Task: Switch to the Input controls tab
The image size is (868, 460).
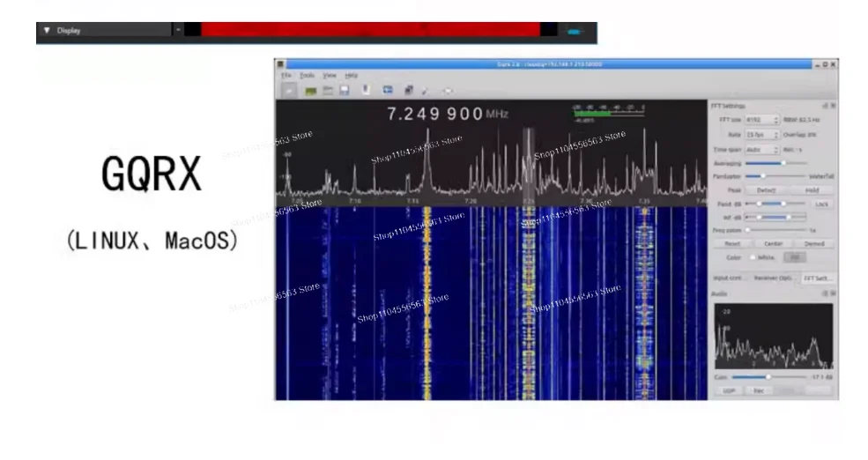Action: tap(729, 278)
